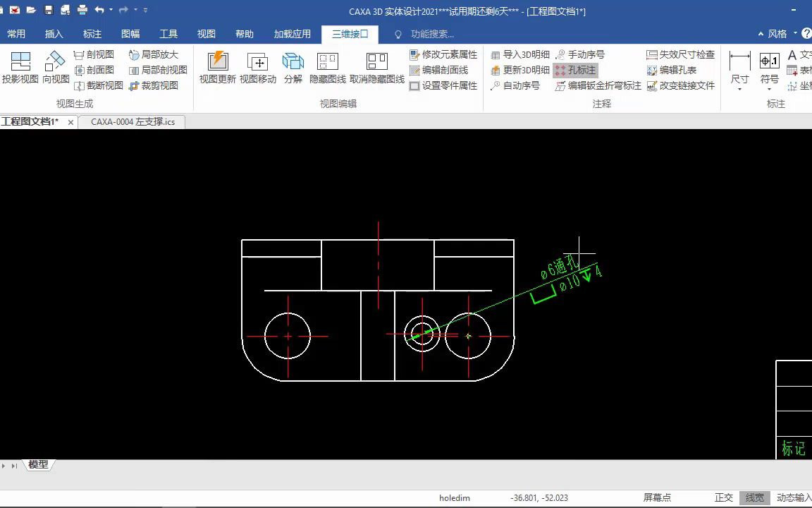Click the Function Search (功能搜索) field

[432, 34]
